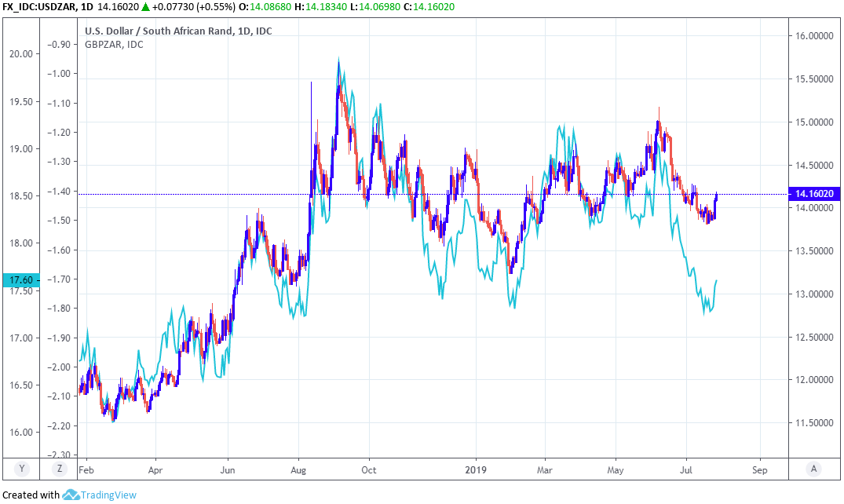This screenshot has height=504, width=844.
Task: Click 13.50000 on right price scale
Action: coord(814,251)
